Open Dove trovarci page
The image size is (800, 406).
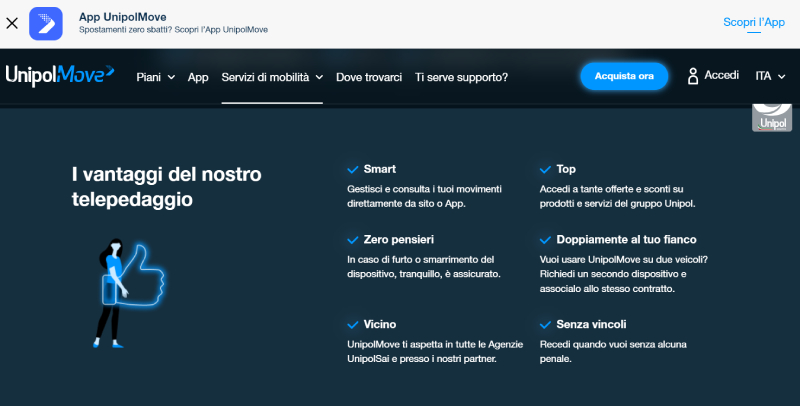pos(369,77)
